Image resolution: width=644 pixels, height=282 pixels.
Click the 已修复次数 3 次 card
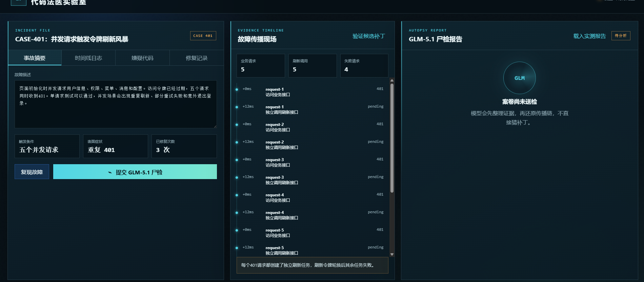[184, 146]
